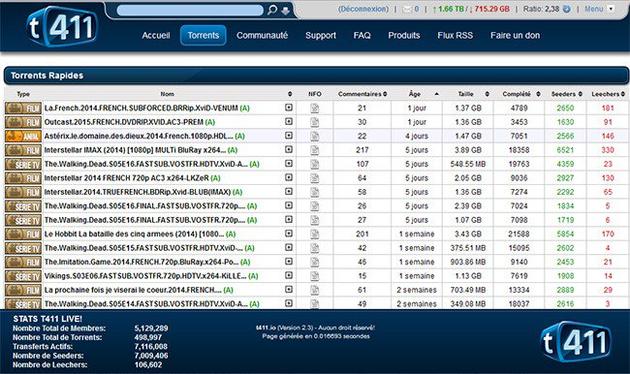Sort table by Âge column arrow
Image resolution: width=630 pixels, height=374 pixels.
click(x=436, y=94)
